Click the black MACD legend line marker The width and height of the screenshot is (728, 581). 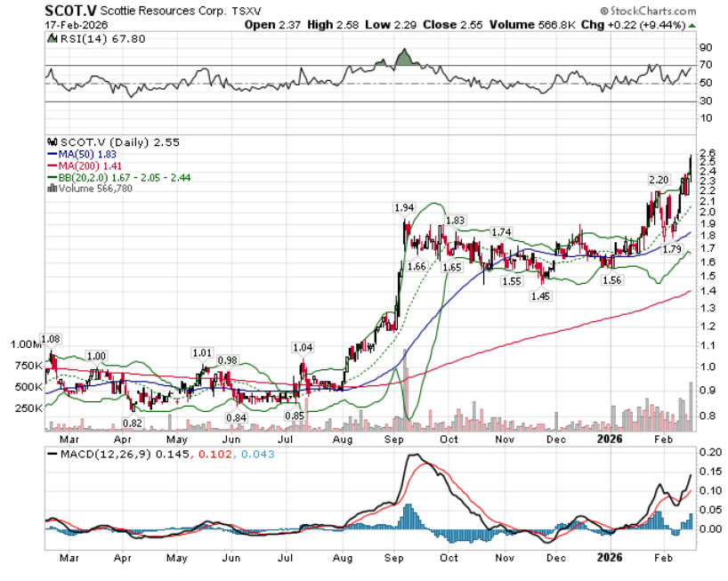[53, 454]
